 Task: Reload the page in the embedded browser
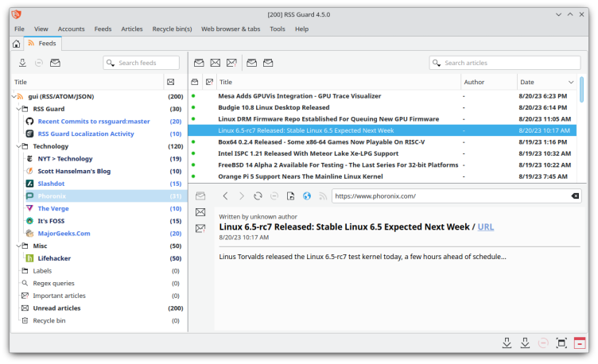[258, 196]
